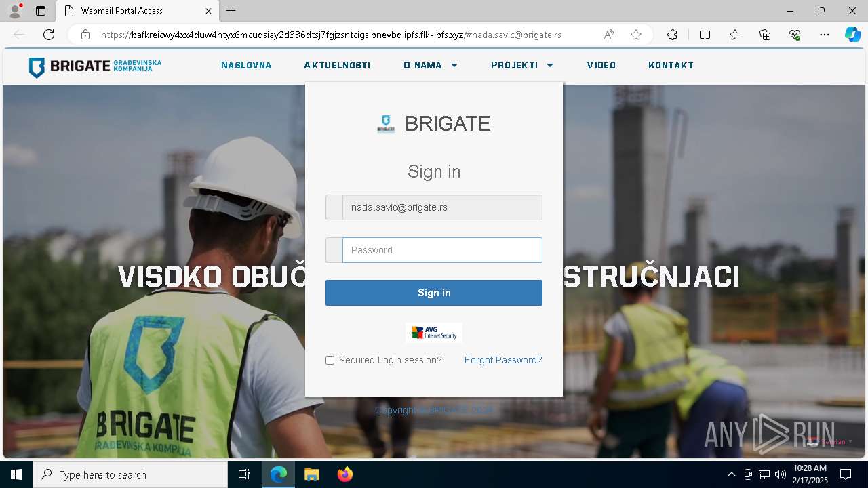The height and width of the screenshot is (488, 868).
Task: Open the volume control tray icon
Action: coord(781,474)
